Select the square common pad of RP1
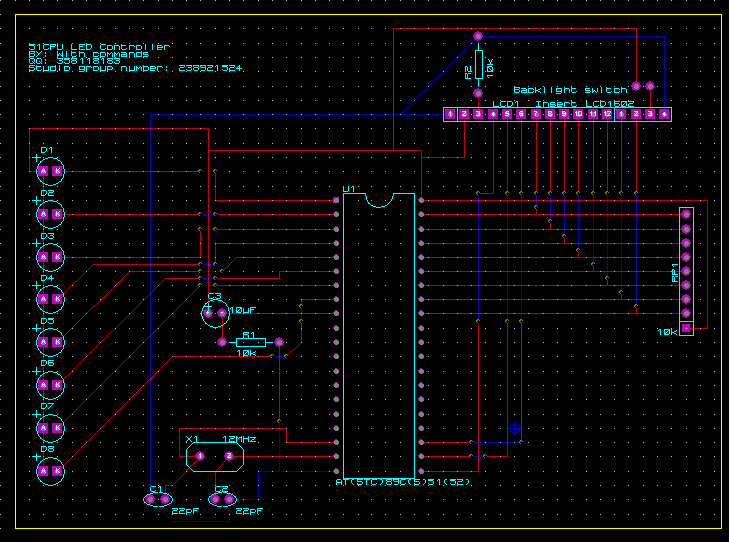 (x=686, y=328)
